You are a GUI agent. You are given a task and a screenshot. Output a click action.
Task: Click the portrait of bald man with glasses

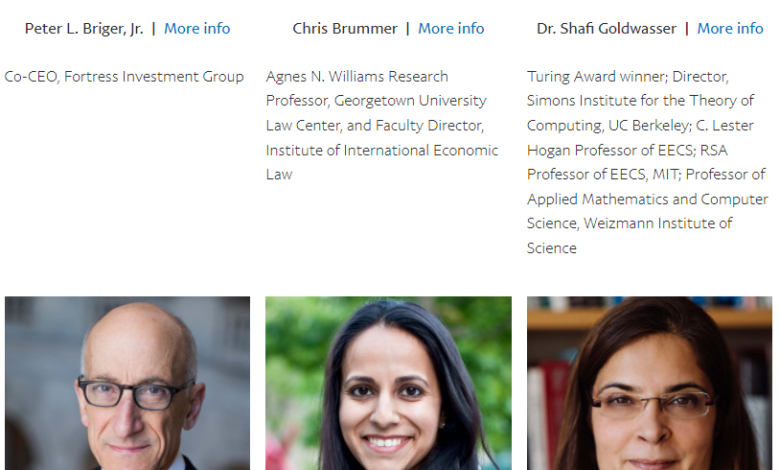click(x=127, y=383)
